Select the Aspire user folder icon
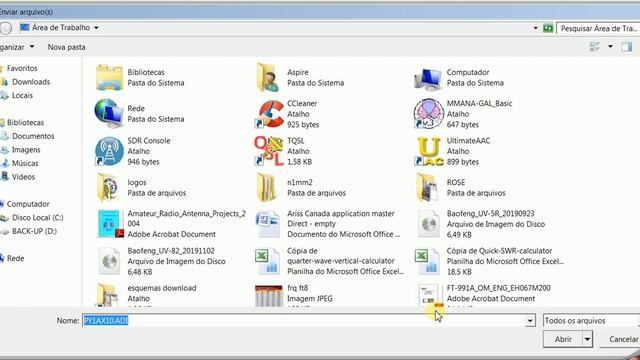Viewport: 640px width, 360px height. [268, 78]
